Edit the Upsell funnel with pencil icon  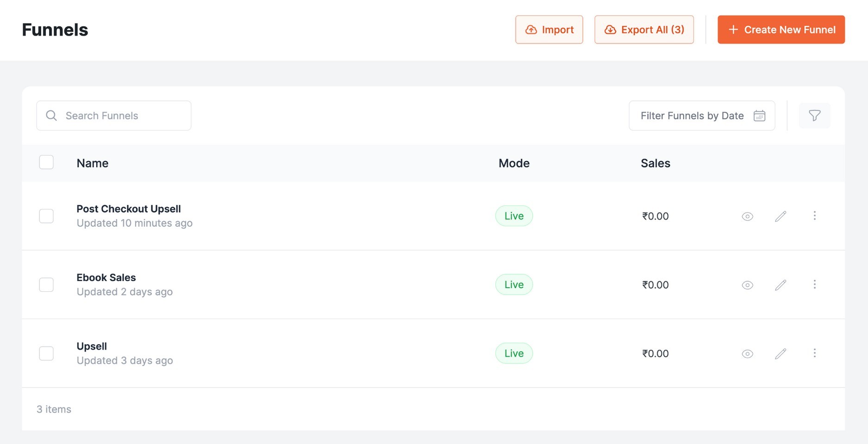pos(781,354)
